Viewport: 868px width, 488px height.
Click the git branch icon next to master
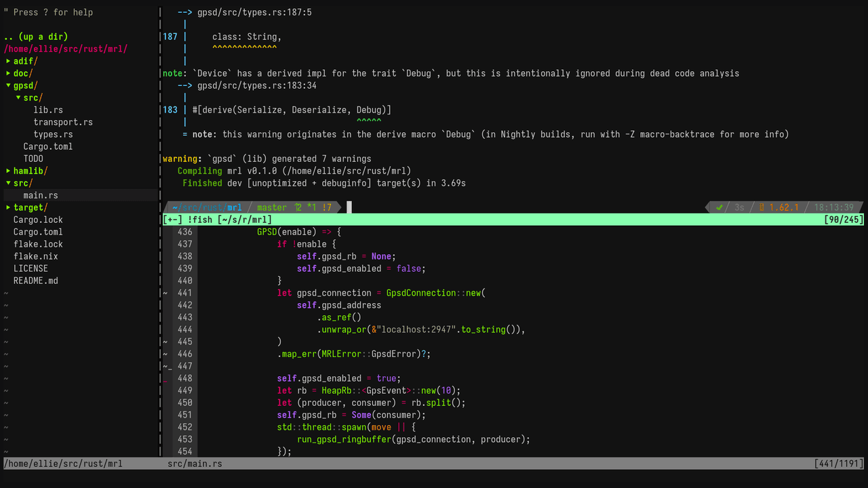[298, 207]
